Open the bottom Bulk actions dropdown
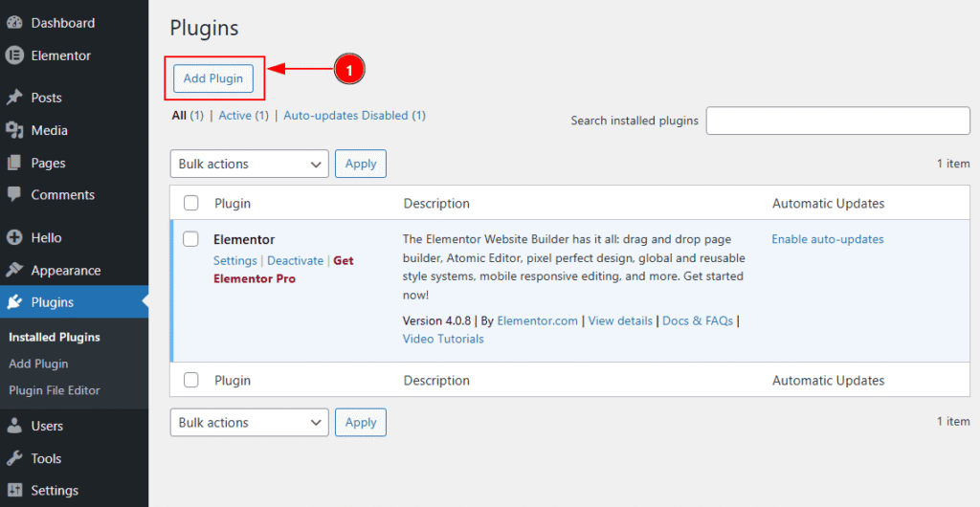The height and width of the screenshot is (507, 980). point(250,423)
